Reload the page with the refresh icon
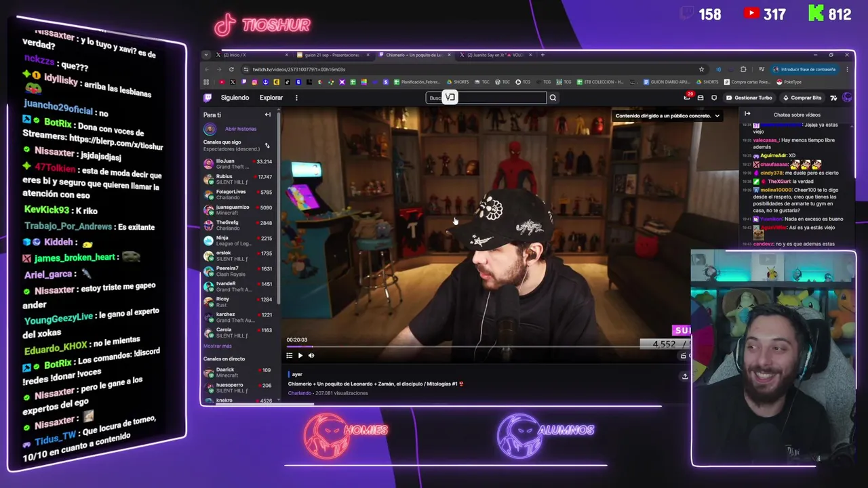This screenshot has width=868, height=488. (x=231, y=69)
